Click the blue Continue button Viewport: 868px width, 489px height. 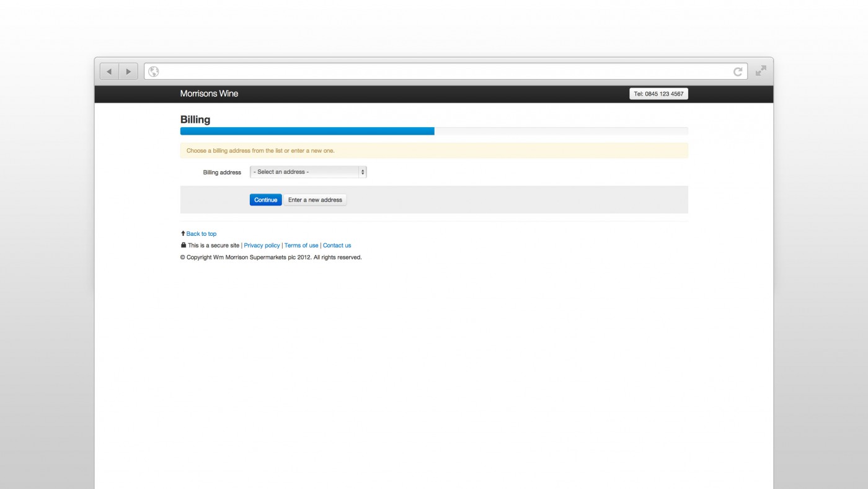pyautogui.click(x=265, y=200)
